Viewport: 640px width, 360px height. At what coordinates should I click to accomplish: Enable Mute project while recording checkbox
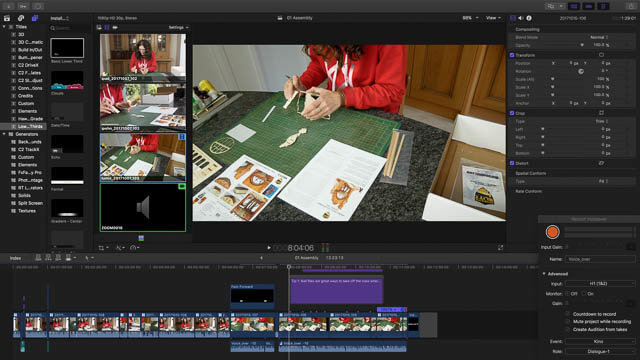coord(567,322)
